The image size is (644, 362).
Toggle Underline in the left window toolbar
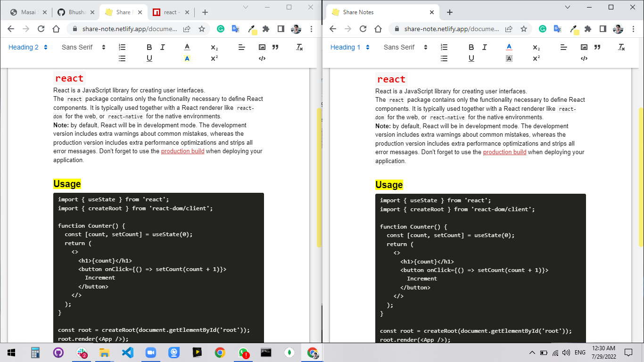149,58
